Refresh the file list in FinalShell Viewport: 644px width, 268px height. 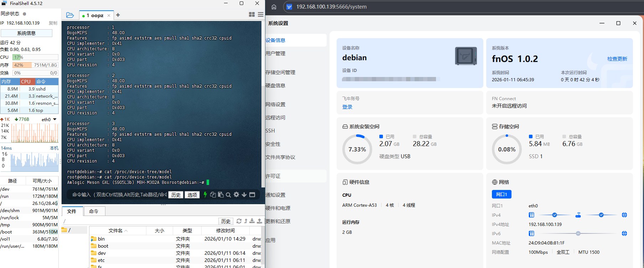[239, 221]
